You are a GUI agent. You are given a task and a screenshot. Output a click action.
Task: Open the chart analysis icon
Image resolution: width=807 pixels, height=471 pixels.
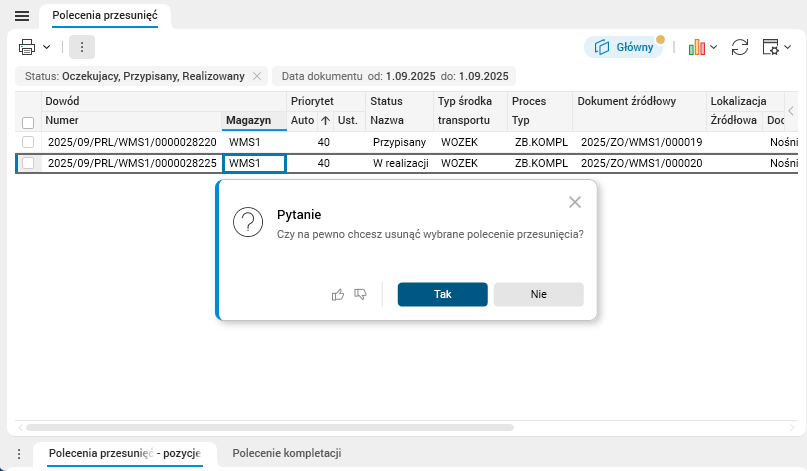pos(696,47)
